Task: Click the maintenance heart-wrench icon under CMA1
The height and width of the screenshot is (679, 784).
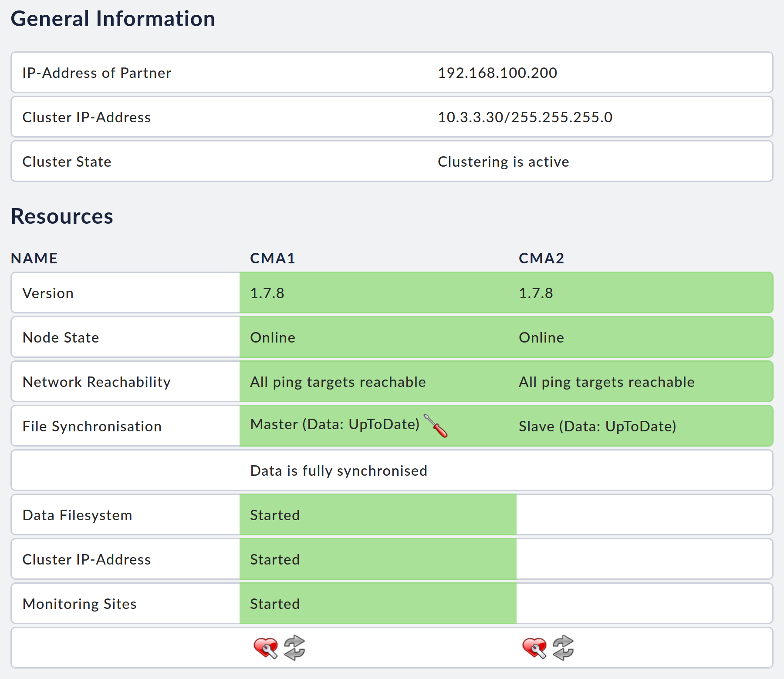Action: pos(265,648)
